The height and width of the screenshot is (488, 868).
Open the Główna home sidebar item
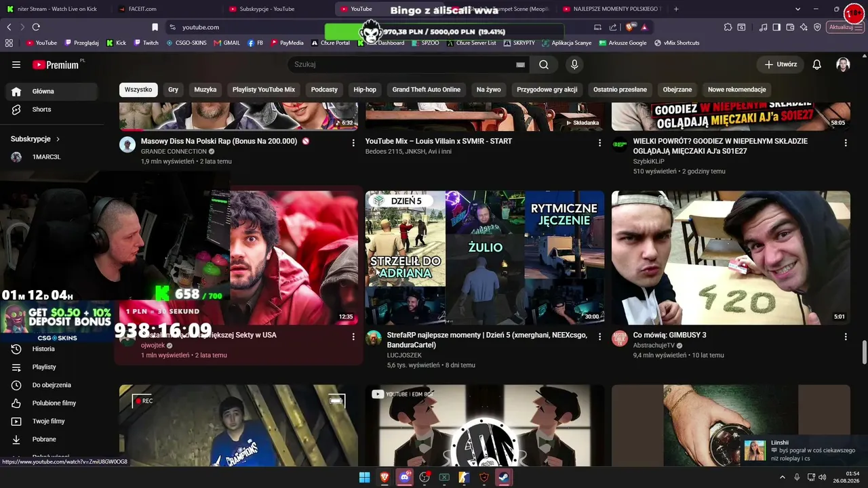coord(52,91)
